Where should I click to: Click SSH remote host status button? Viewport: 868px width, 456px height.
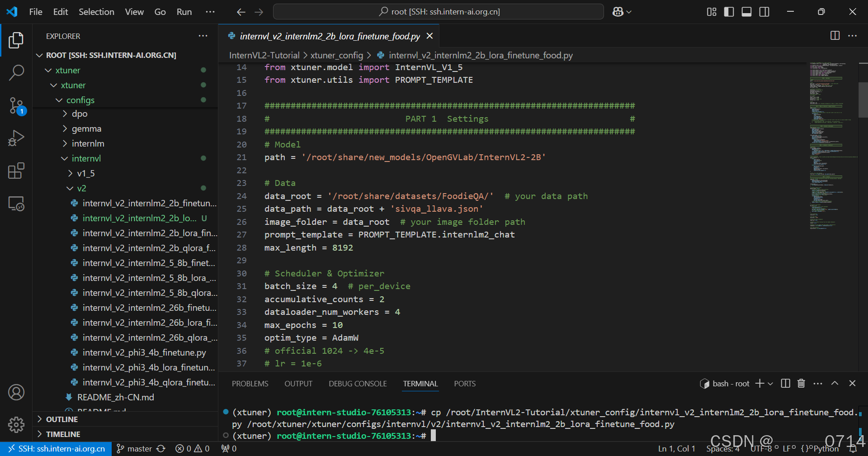[56, 449]
